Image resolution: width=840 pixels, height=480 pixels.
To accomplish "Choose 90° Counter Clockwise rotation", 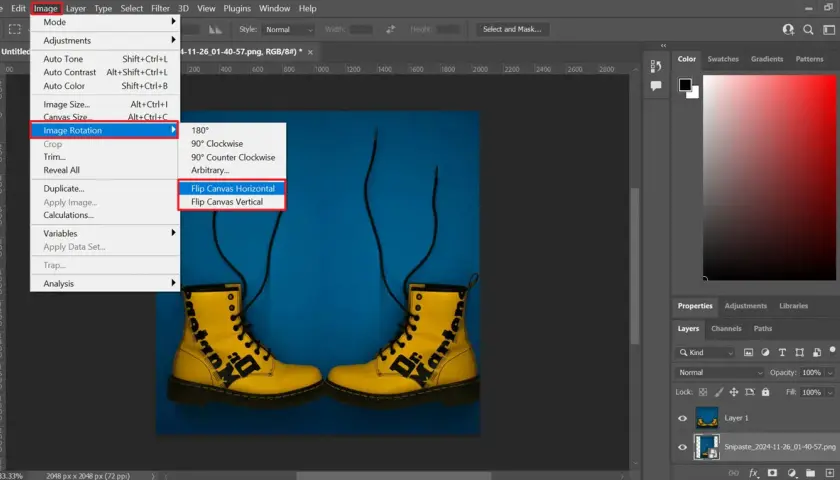I will coord(233,158).
